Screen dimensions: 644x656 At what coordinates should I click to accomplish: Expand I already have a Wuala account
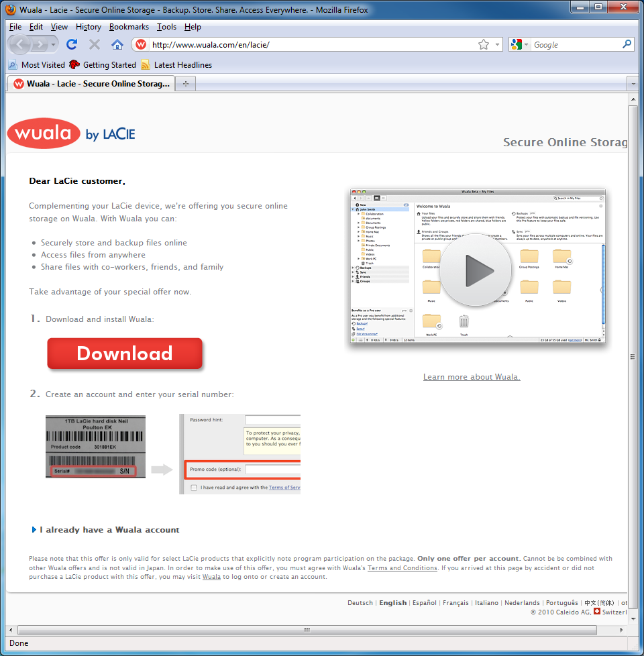click(106, 530)
